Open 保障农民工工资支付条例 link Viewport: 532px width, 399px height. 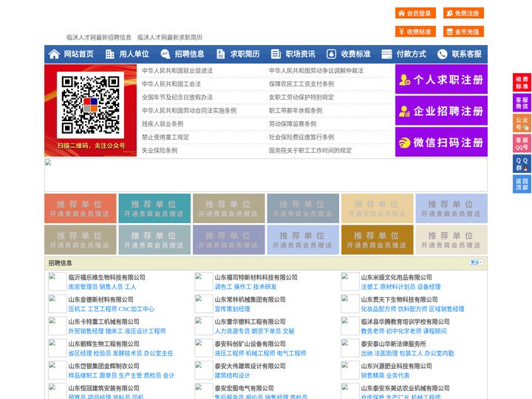[301, 83]
